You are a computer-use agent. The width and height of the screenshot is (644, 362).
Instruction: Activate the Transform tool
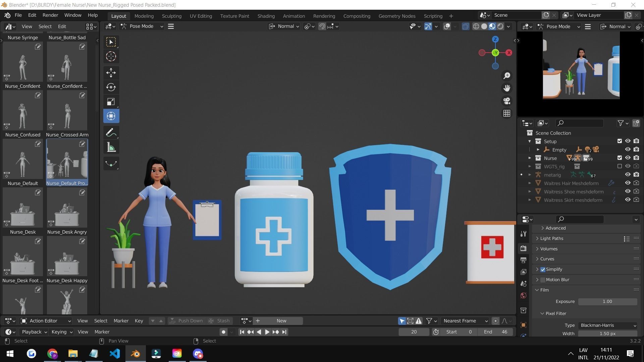pos(111,116)
